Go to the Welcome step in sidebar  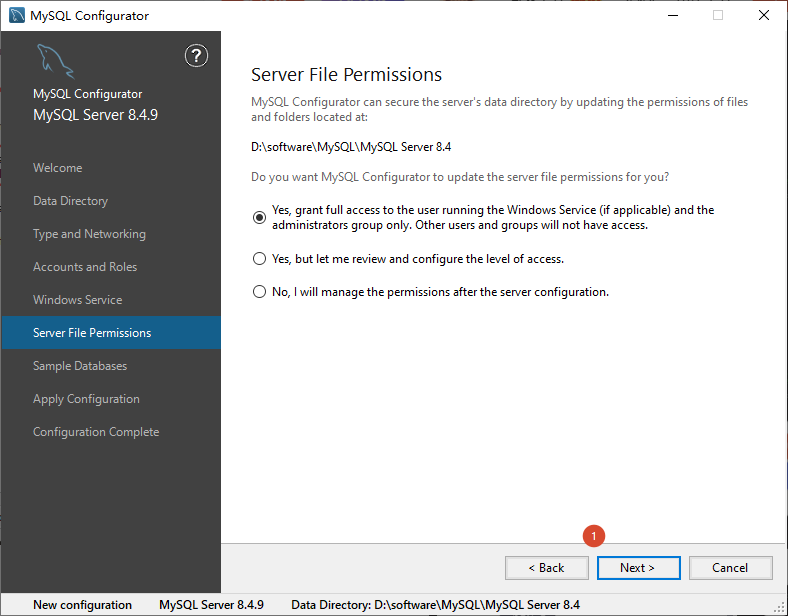58,168
